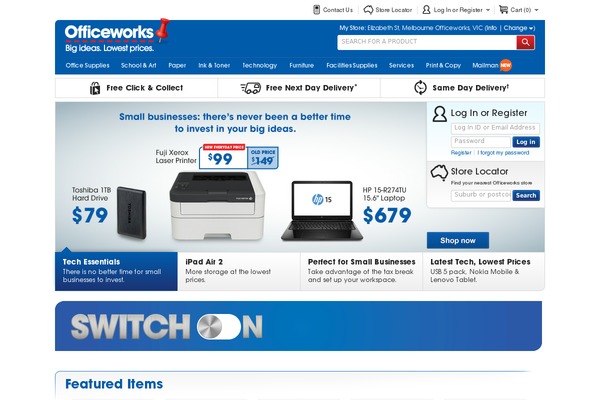Open the Technology menu
Viewport: 600px width, 400px height.
[x=259, y=65]
